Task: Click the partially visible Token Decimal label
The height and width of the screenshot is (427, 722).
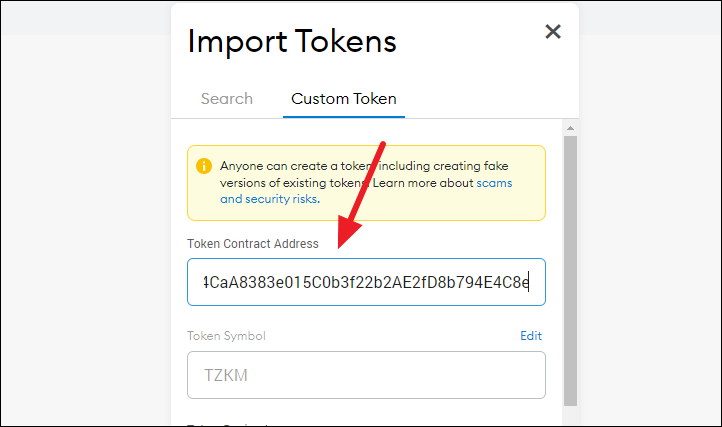Action: pos(228,424)
